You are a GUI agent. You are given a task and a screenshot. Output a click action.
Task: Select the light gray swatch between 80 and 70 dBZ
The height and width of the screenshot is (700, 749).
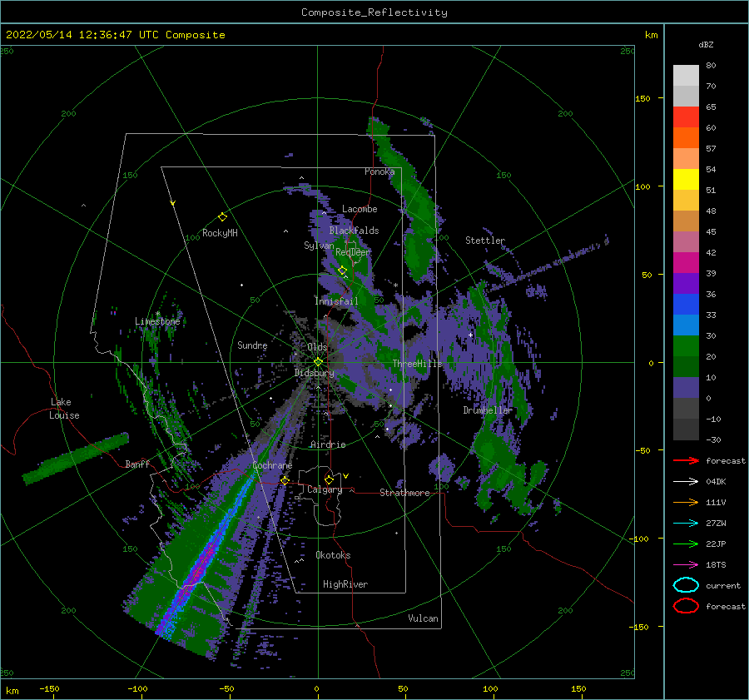coord(686,76)
